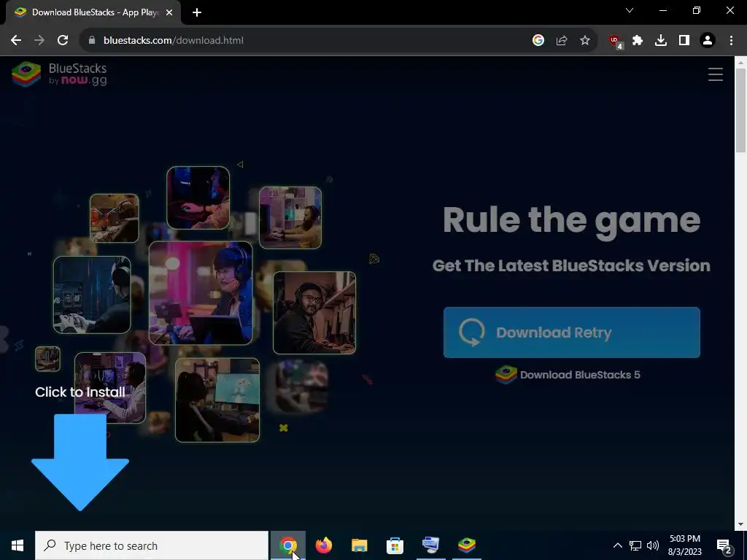Click the scrollbar down arrow

[x=740, y=524]
